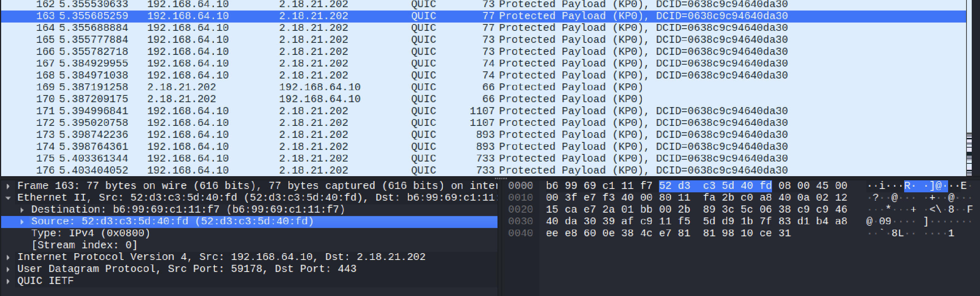Select packet 172 at time 5.395020758

click(x=483, y=122)
